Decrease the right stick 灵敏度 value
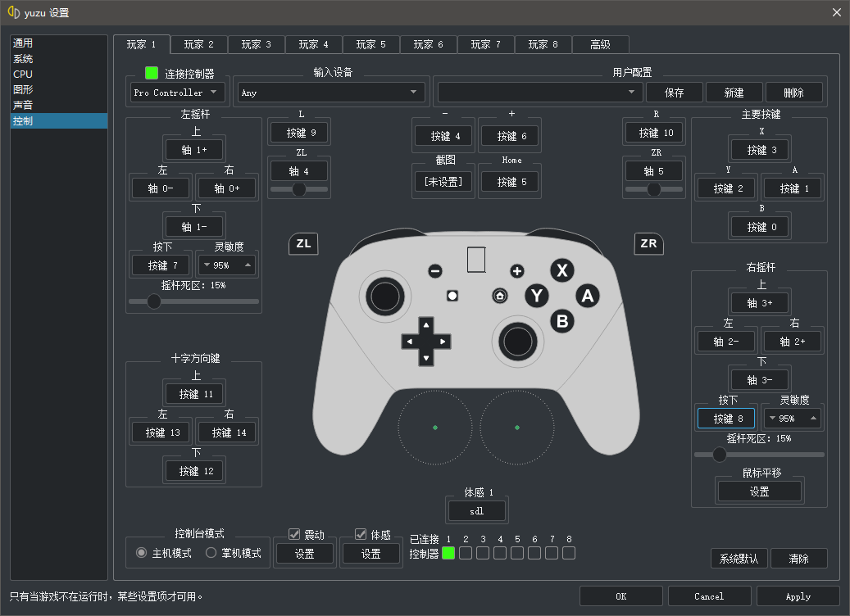Image resolution: width=850 pixels, height=616 pixels. pyautogui.click(x=772, y=419)
